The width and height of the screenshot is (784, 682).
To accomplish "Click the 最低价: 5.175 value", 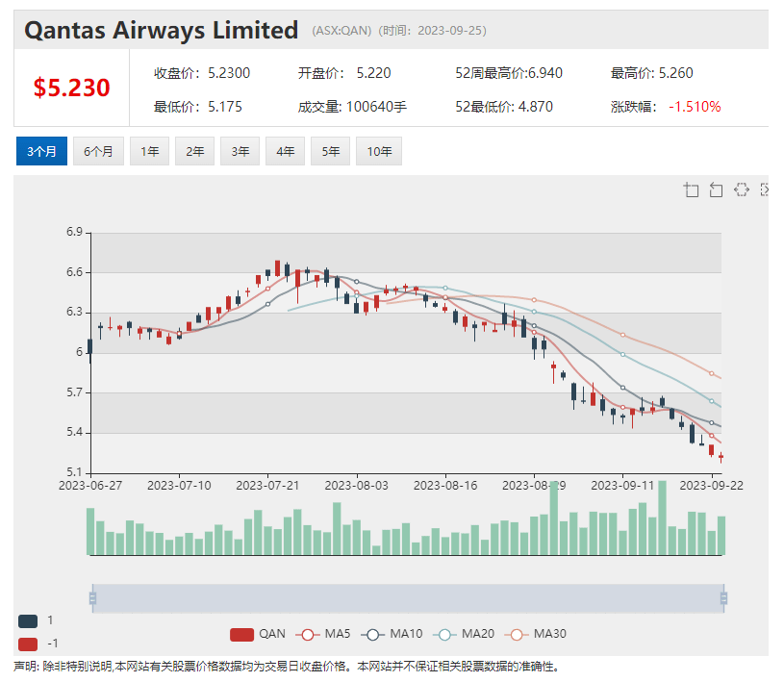I will [198, 107].
